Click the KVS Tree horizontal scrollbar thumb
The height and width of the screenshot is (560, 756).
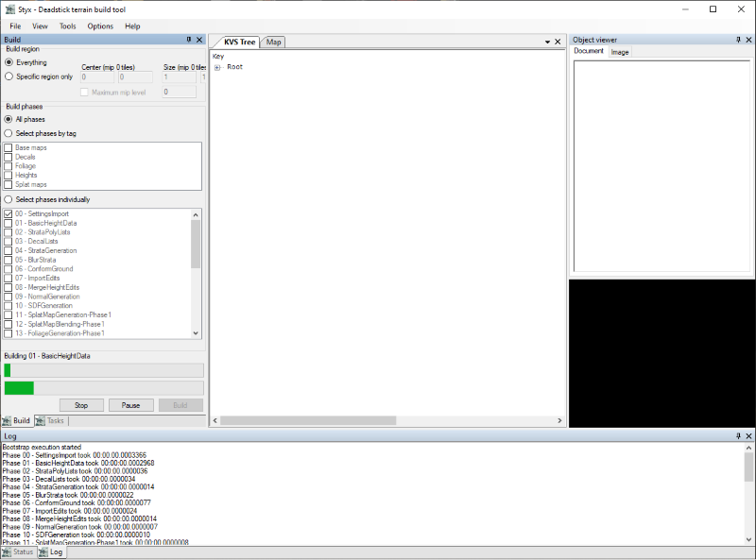pyautogui.click(x=308, y=421)
